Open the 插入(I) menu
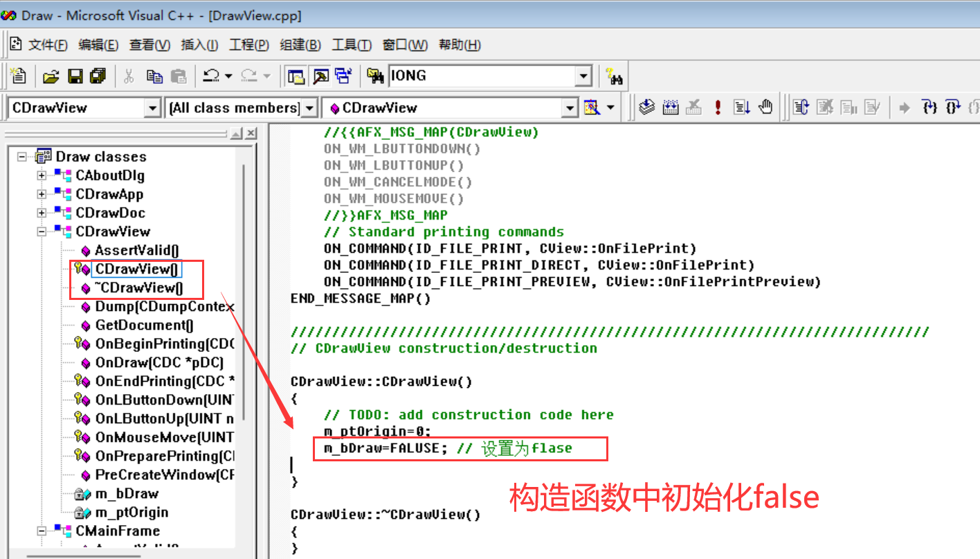Image resolution: width=980 pixels, height=559 pixels. pos(199,45)
